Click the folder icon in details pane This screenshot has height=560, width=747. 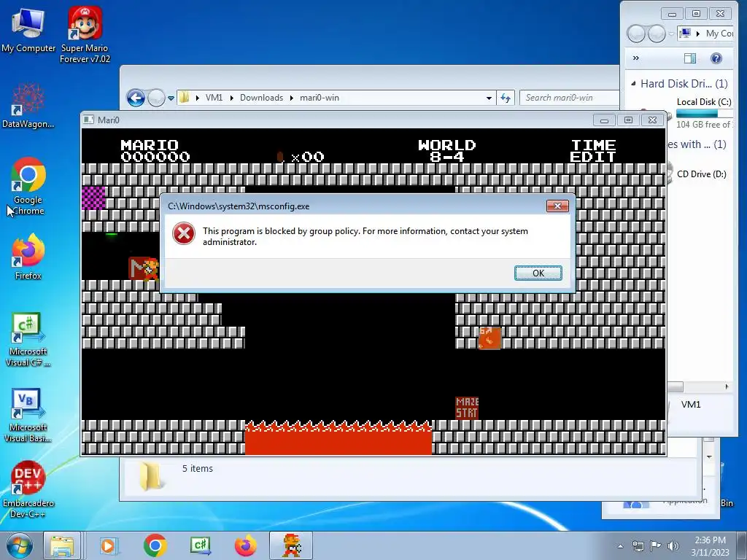click(150, 476)
